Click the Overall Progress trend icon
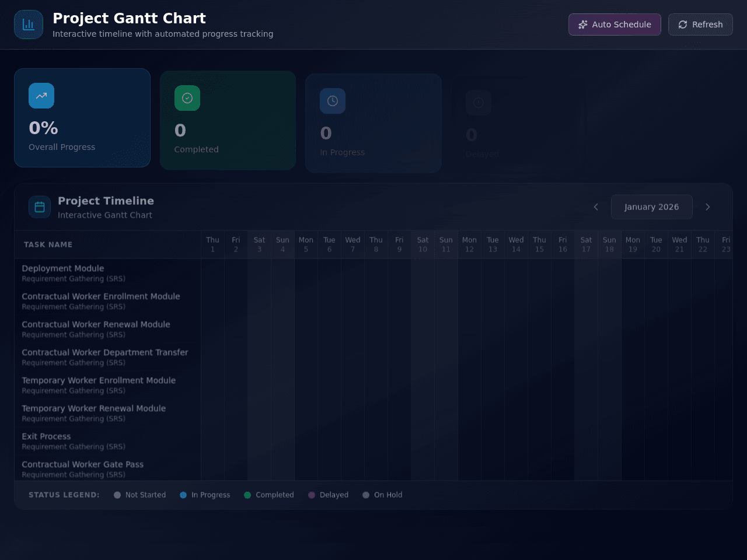Screen dimensions: 747x560 coord(41,96)
